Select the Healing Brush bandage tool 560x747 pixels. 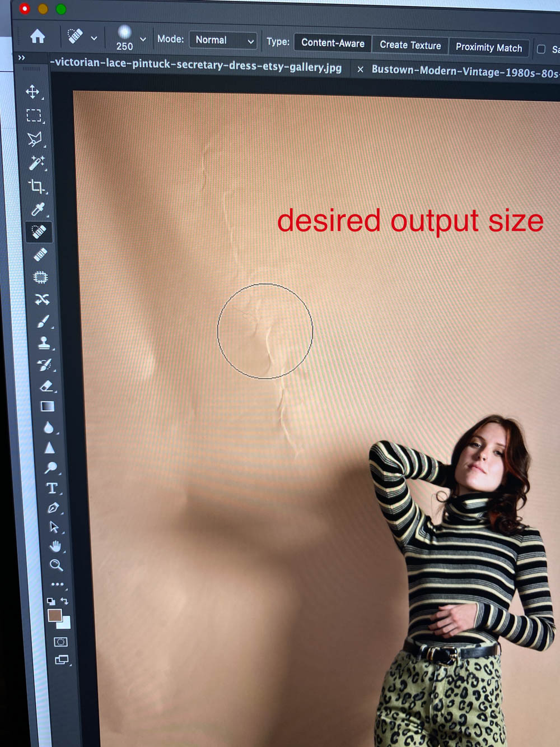pos(40,255)
